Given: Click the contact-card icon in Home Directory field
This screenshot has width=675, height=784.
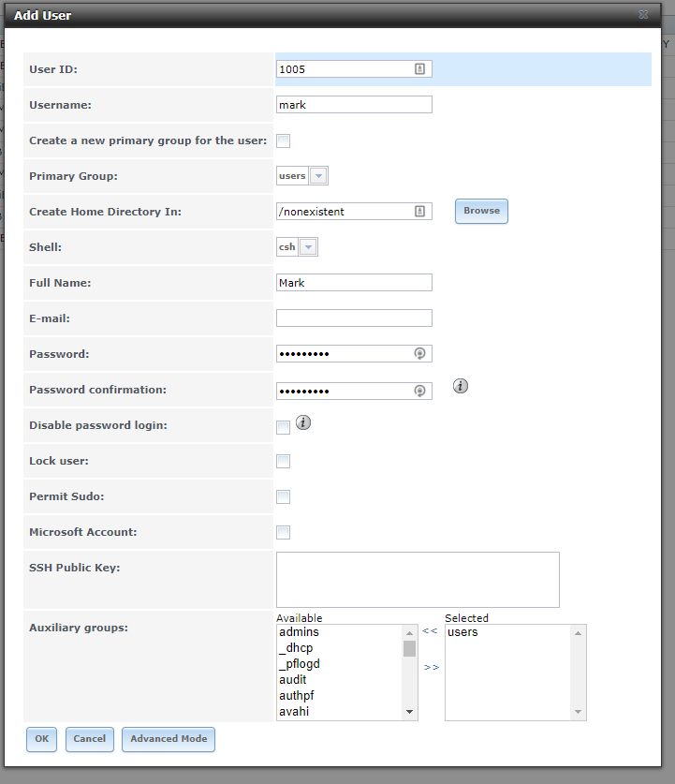Looking at the screenshot, I should pyautogui.click(x=419, y=211).
